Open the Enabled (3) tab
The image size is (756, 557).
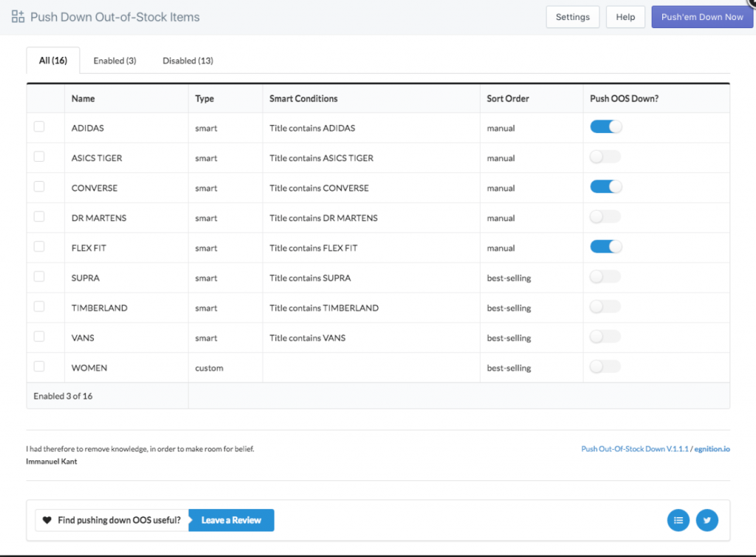(x=114, y=61)
